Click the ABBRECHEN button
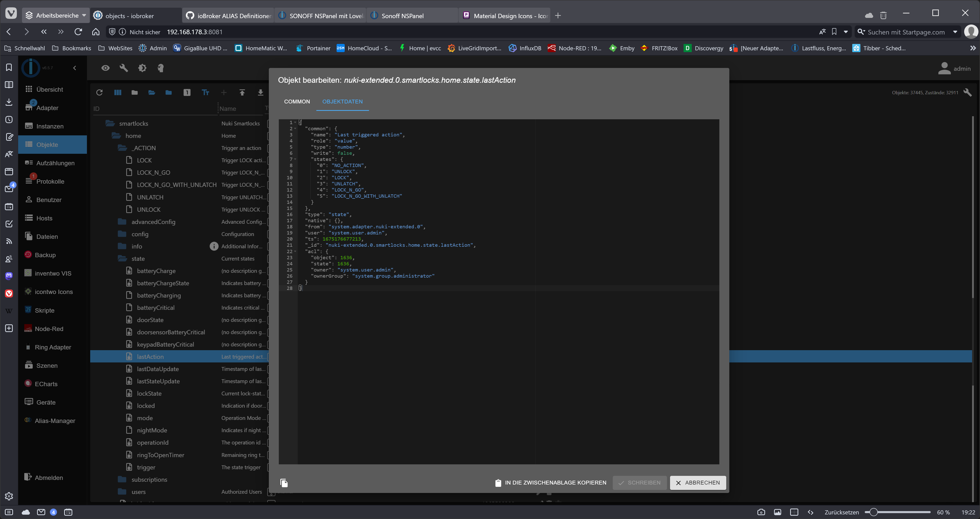Image resolution: width=980 pixels, height=519 pixels. [697, 482]
